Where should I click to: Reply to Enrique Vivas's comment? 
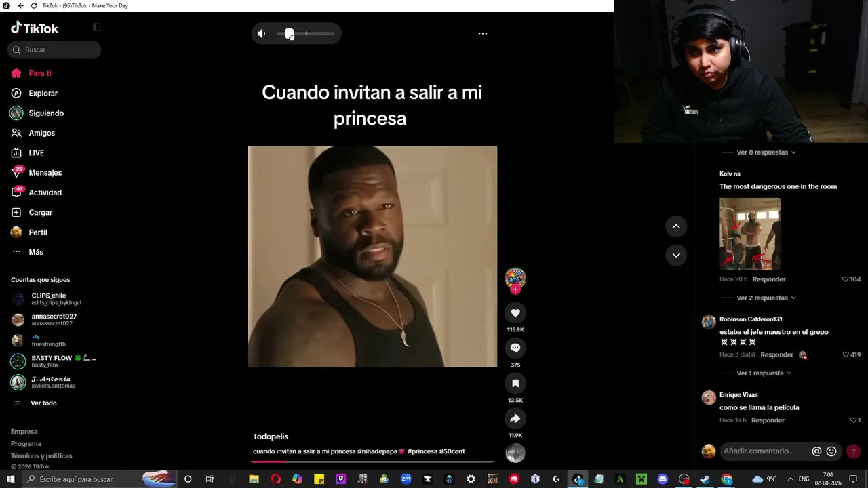[x=768, y=420]
